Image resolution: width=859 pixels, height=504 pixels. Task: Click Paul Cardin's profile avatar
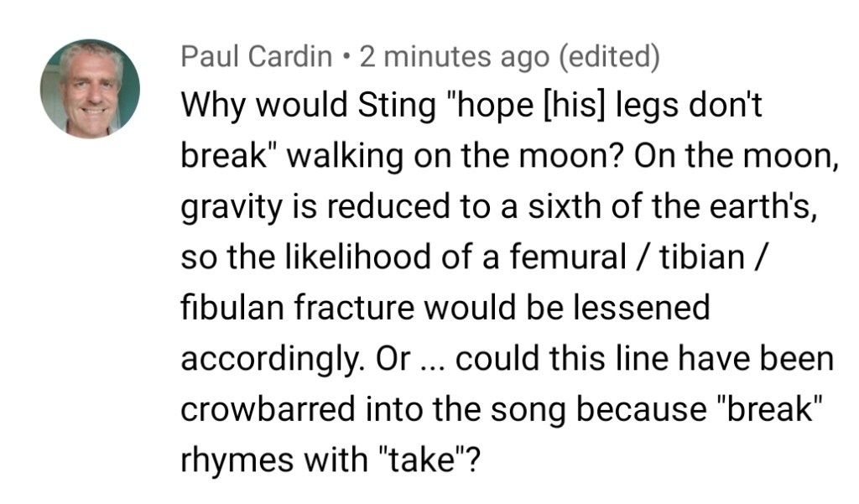pos(90,88)
